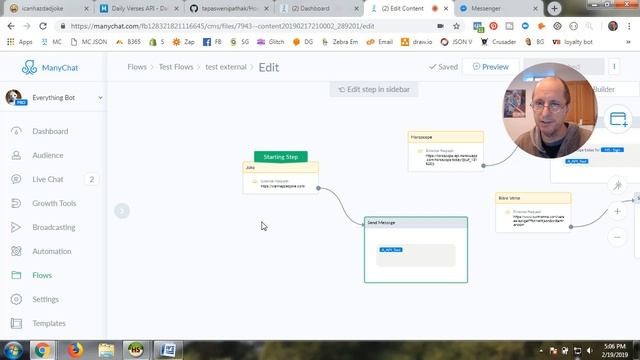Screen dimensions: 640x360
Task: Open Chrome from the taskbar
Action: tap(42, 350)
